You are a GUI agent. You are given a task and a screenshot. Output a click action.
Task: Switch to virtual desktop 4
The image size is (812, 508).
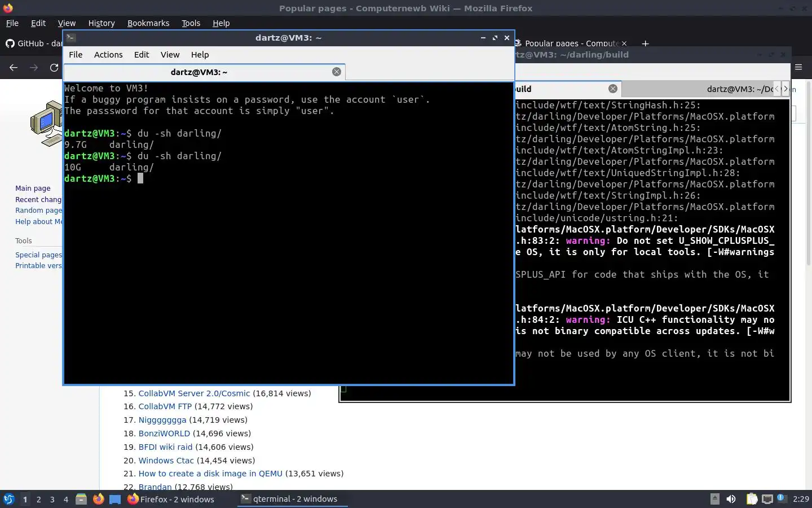pyautogui.click(x=65, y=500)
